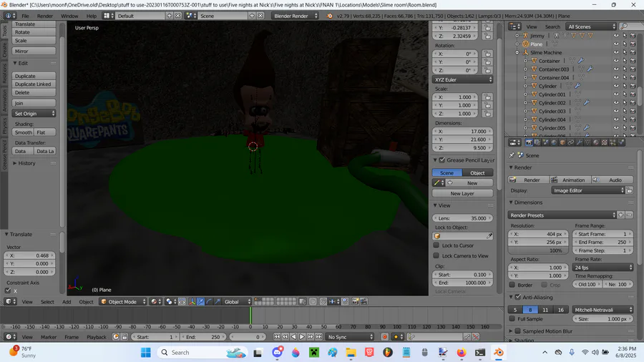The height and width of the screenshot is (362, 644).
Task: Open the Object Mode dropdown
Action: pyautogui.click(x=123, y=302)
